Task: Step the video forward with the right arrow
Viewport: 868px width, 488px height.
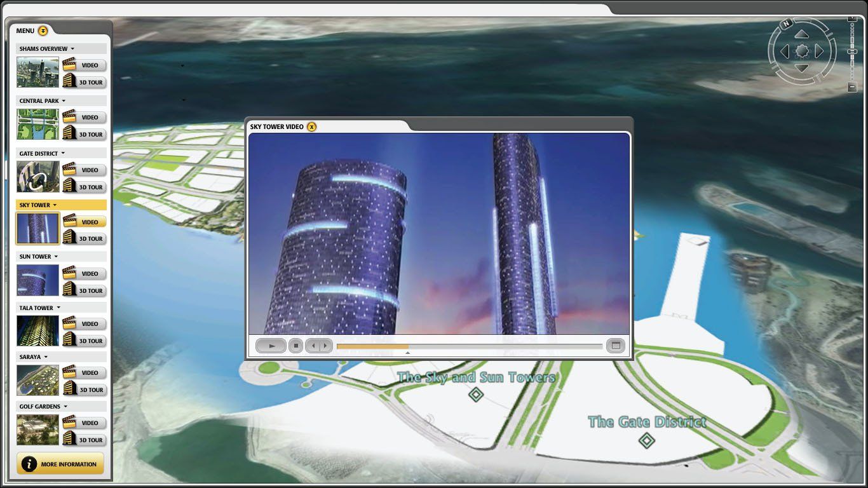Action: (x=325, y=346)
